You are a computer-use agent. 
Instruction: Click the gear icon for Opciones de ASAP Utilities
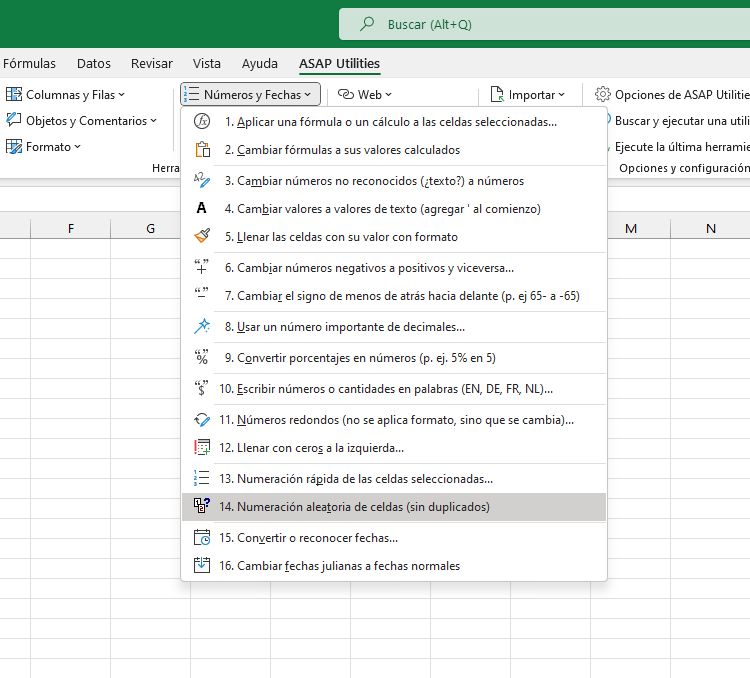coord(603,94)
